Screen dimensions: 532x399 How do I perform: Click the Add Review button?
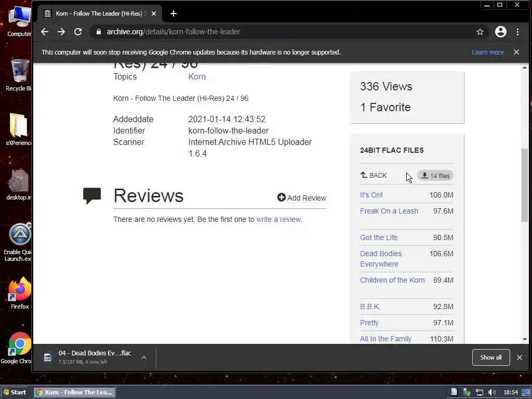(302, 197)
